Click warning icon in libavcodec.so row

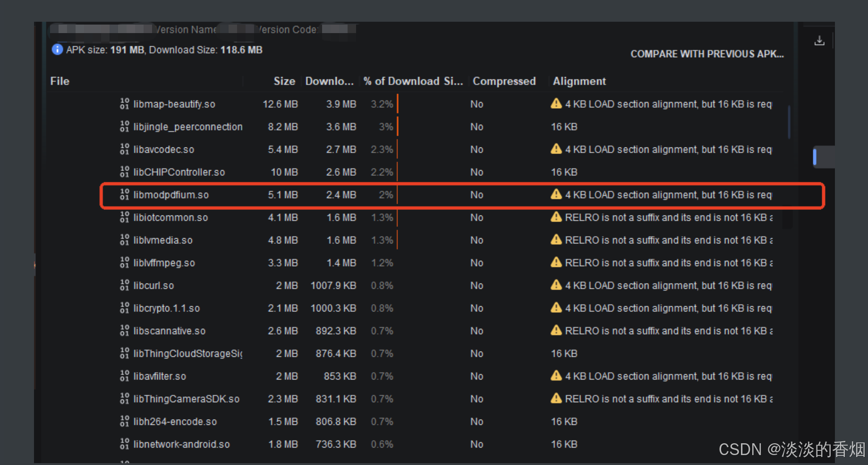point(556,148)
